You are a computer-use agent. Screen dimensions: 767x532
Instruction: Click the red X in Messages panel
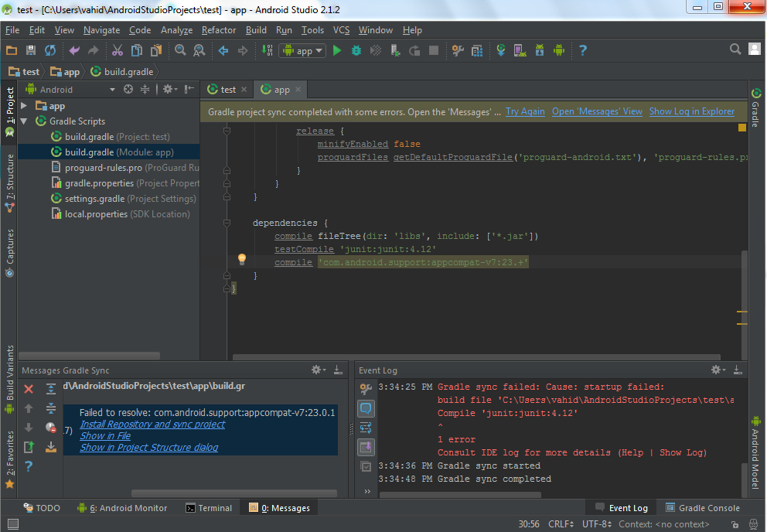coord(29,389)
